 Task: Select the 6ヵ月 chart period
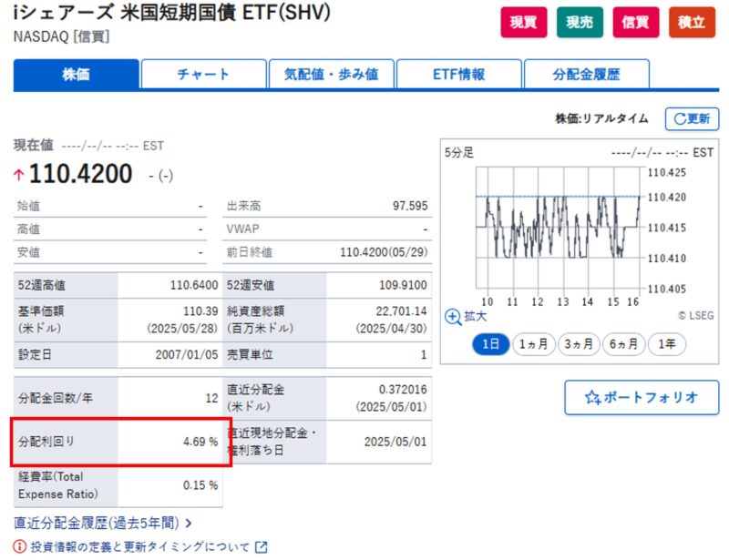click(623, 344)
